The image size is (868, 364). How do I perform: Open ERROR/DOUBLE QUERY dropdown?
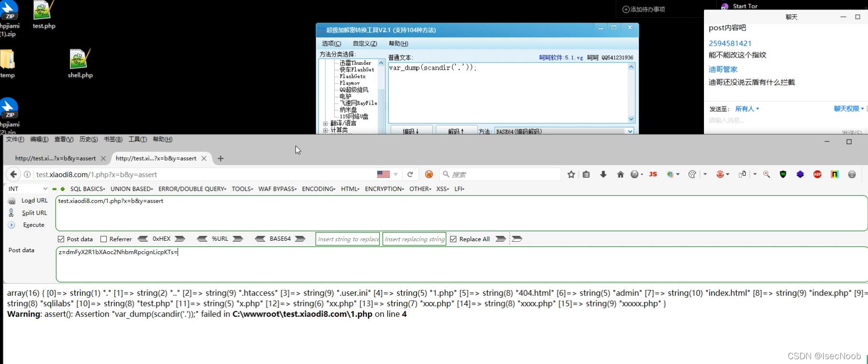click(x=192, y=189)
